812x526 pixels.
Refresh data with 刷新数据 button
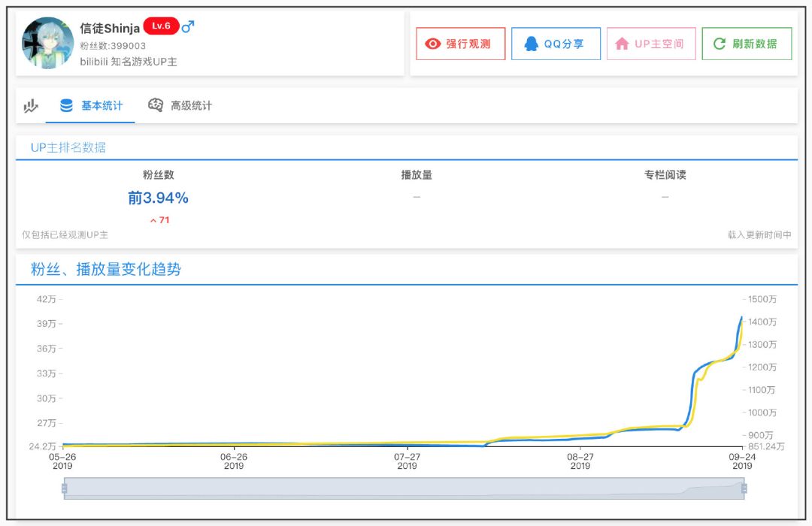point(747,44)
